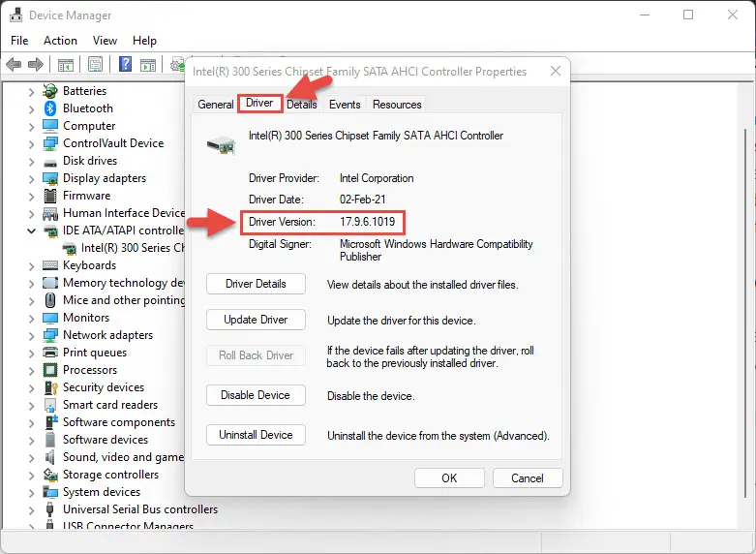Click the Batteries category icon
This screenshot has width=756, height=554.
coord(50,91)
